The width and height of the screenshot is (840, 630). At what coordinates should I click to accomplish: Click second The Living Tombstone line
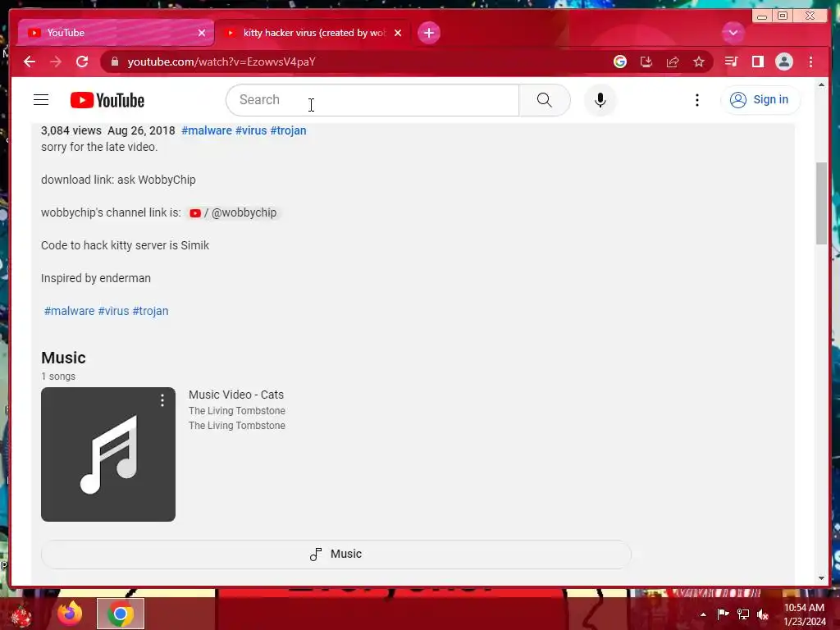(237, 426)
